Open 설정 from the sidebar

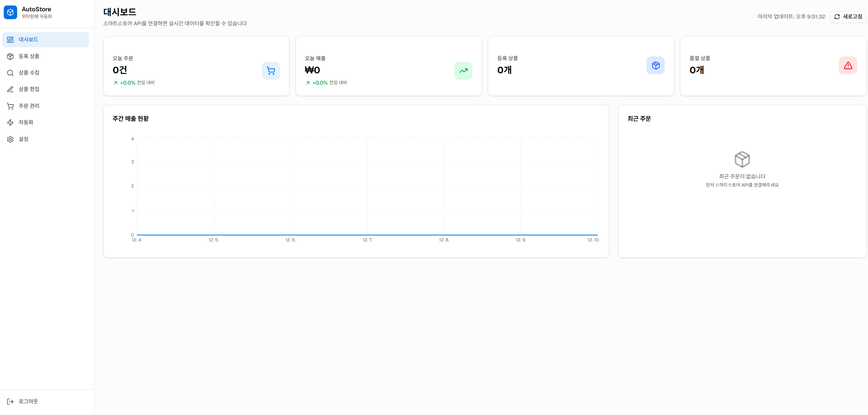(x=23, y=139)
